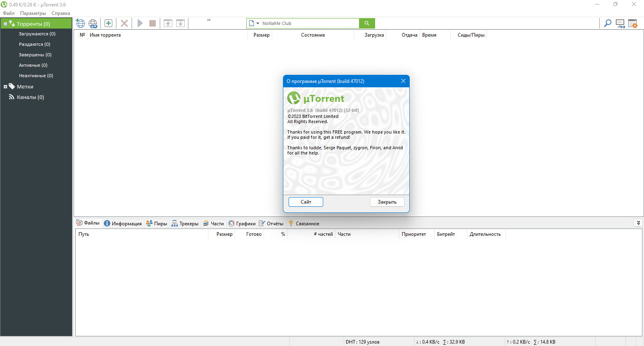The height and width of the screenshot is (346, 644).
Task: Sort by № column header
Action: (x=83, y=35)
